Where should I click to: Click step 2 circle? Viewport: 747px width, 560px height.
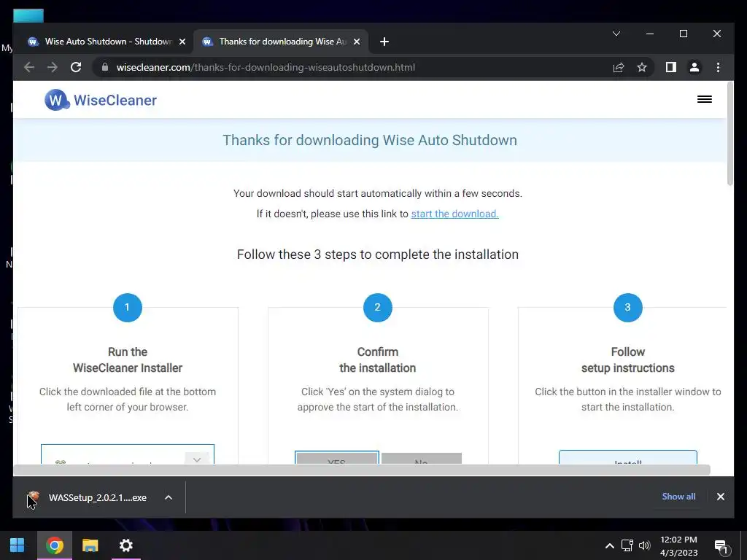coord(377,308)
